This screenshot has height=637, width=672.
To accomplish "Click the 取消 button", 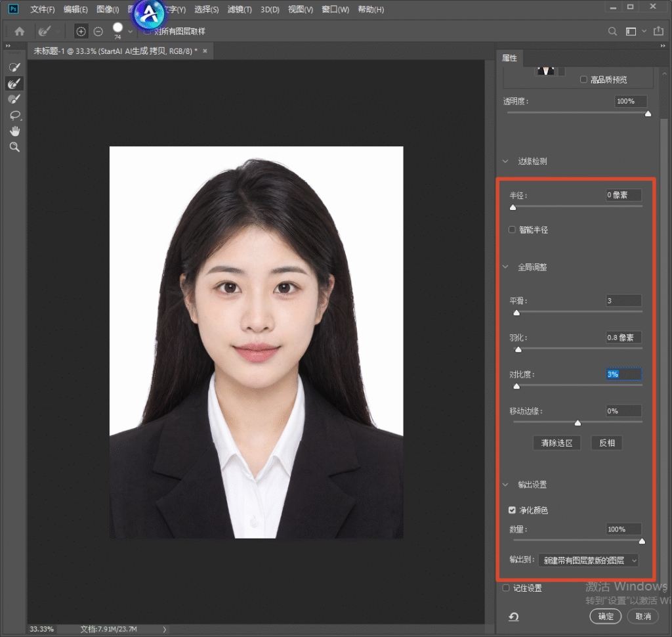I will (x=643, y=617).
